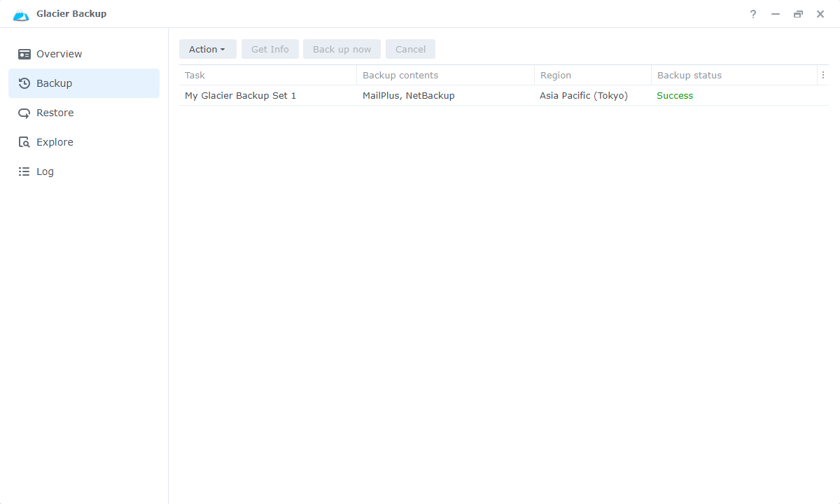This screenshot has height=504, width=840.
Task: Switch to the Restore section
Action: pyautogui.click(x=55, y=112)
